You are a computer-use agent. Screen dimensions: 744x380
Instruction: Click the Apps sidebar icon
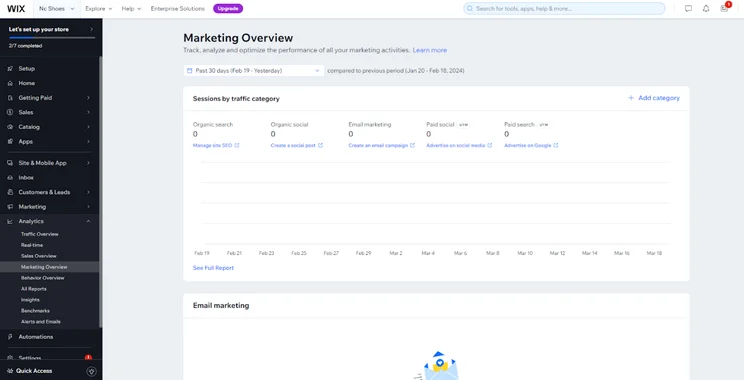pyautogui.click(x=10, y=142)
